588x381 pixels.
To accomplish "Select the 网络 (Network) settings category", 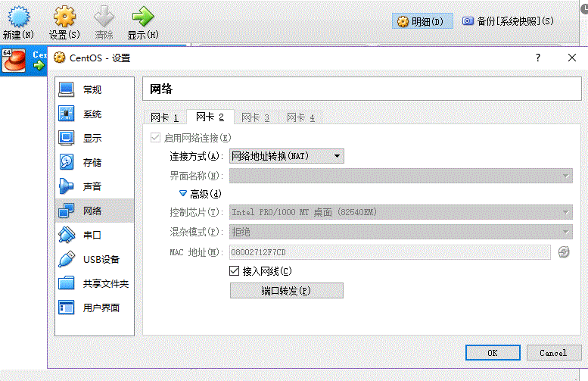I will click(94, 211).
